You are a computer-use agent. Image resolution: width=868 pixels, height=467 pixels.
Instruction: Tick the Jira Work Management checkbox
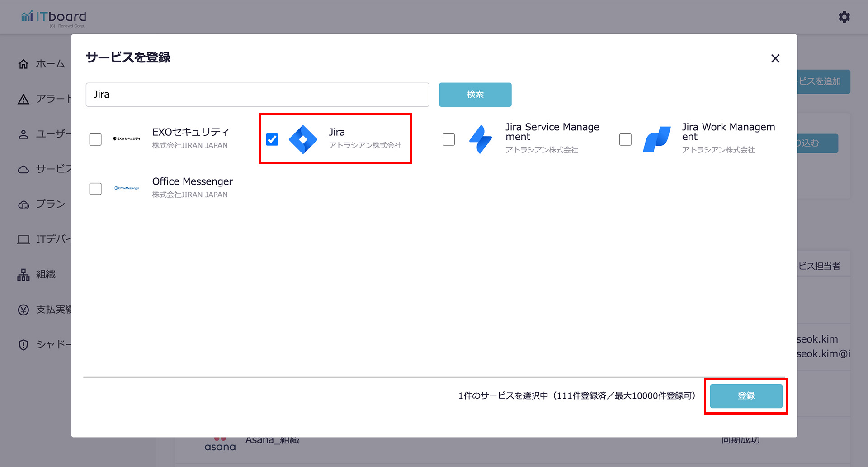tap(625, 139)
